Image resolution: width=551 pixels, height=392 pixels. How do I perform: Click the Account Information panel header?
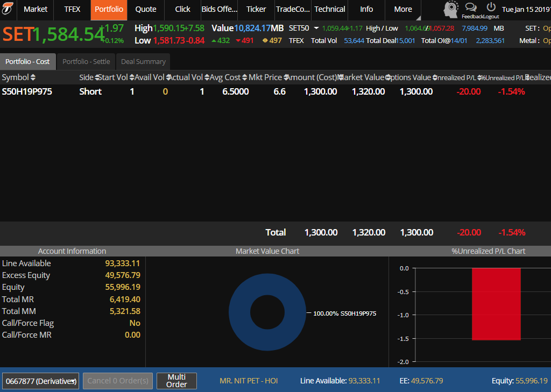[x=72, y=251]
